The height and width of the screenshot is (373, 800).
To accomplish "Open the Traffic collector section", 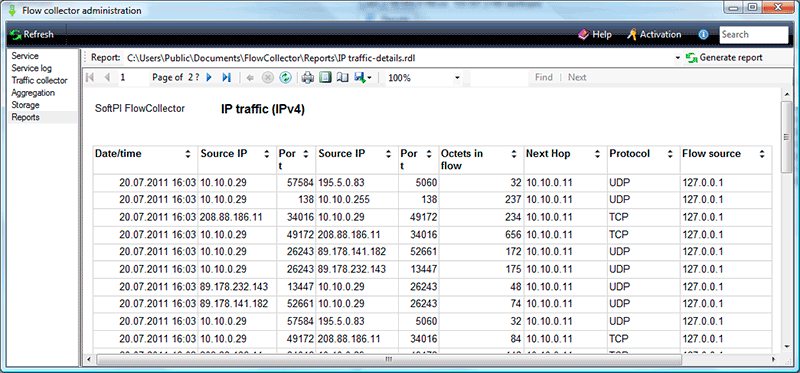I will (39, 80).
